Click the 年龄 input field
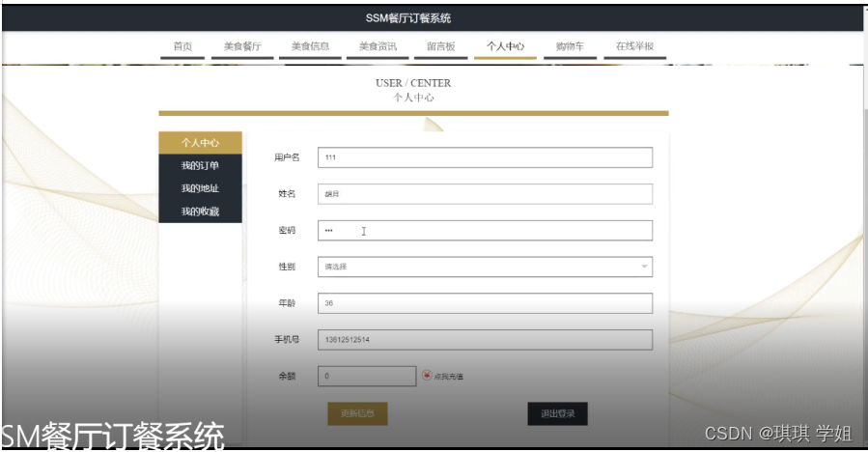This screenshot has height=452, width=868. (x=485, y=303)
